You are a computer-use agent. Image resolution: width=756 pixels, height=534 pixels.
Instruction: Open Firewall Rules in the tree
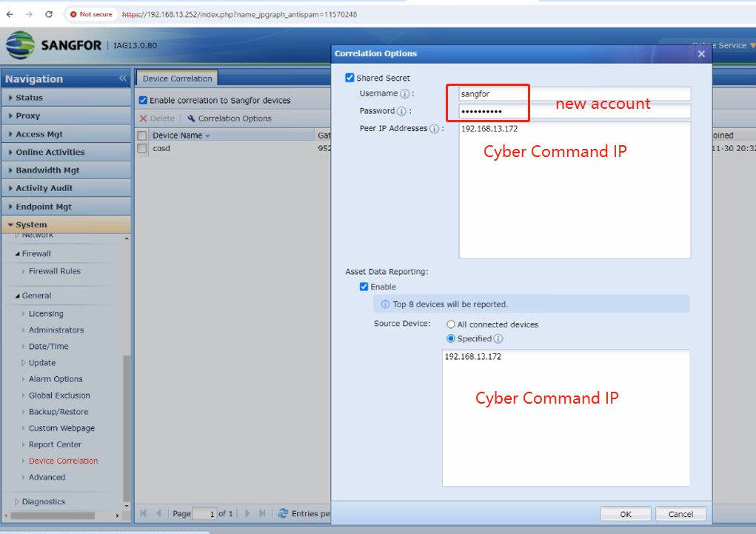coord(55,271)
